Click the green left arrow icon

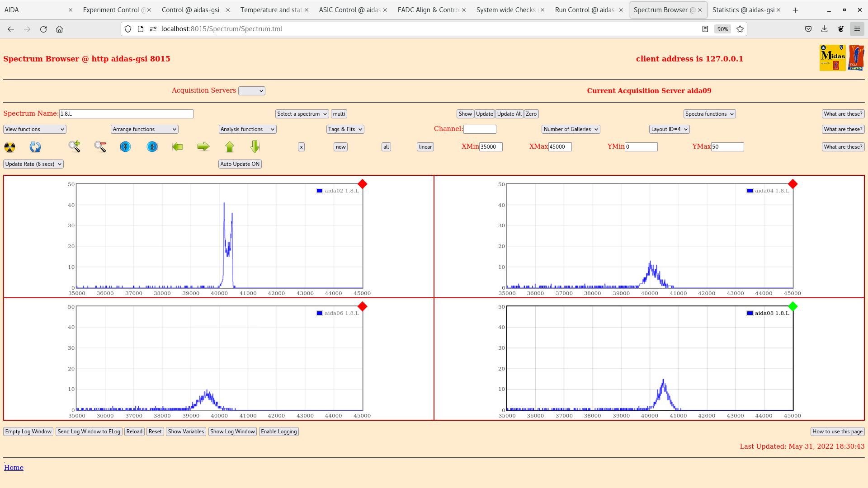click(178, 146)
